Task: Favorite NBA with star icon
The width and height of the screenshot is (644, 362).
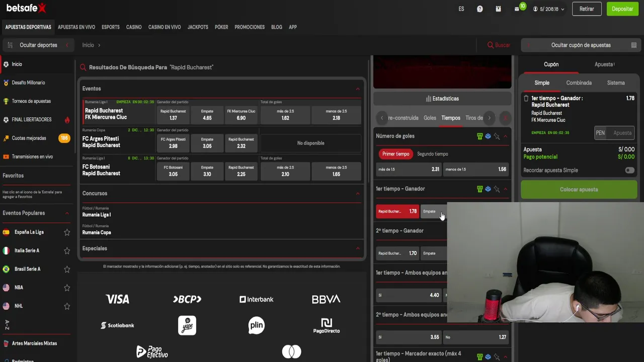Action: point(67,288)
